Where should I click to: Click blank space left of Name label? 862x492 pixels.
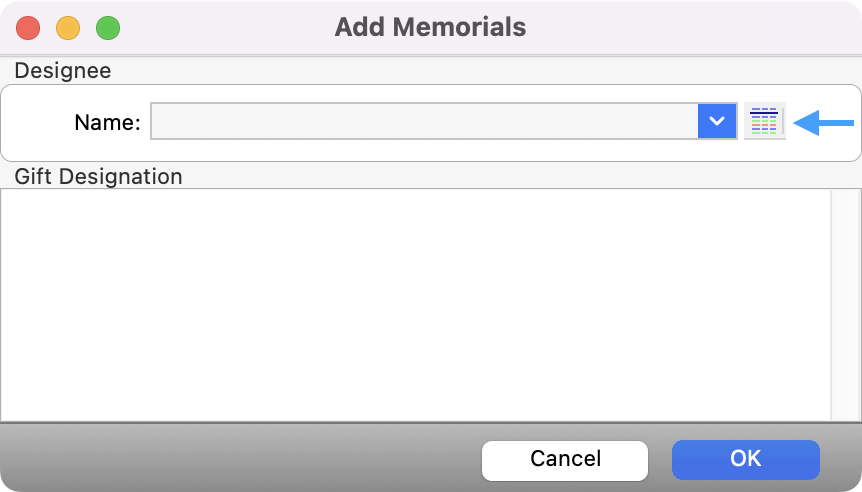pyautogui.click(x=38, y=123)
